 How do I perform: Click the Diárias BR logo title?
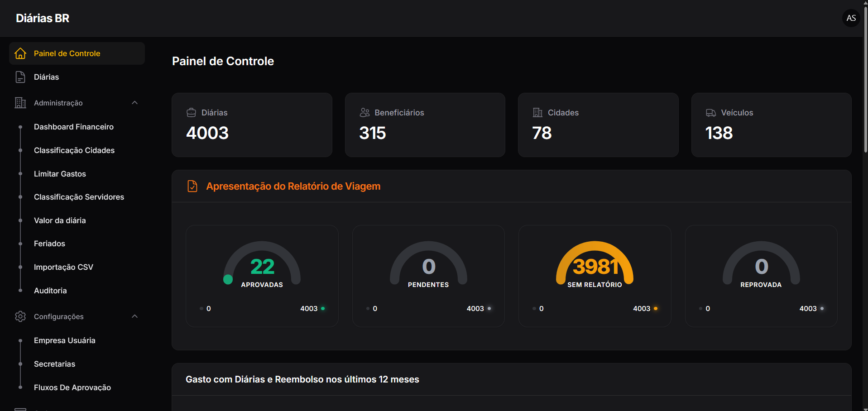click(x=43, y=18)
